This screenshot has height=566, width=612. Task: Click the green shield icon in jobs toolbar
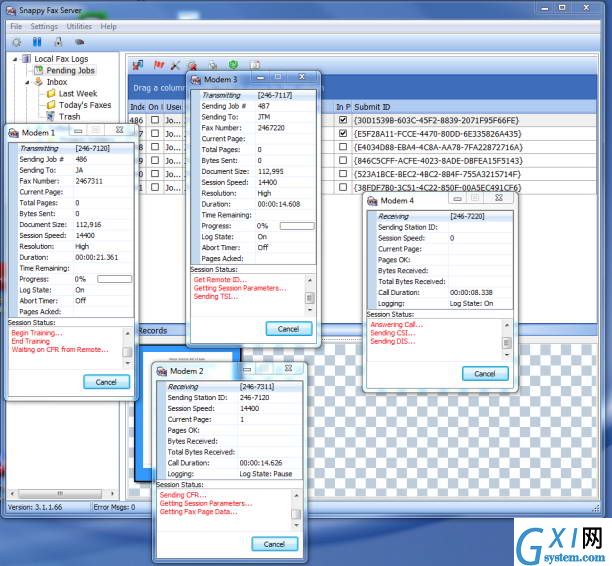pyautogui.click(x=233, y=64)
